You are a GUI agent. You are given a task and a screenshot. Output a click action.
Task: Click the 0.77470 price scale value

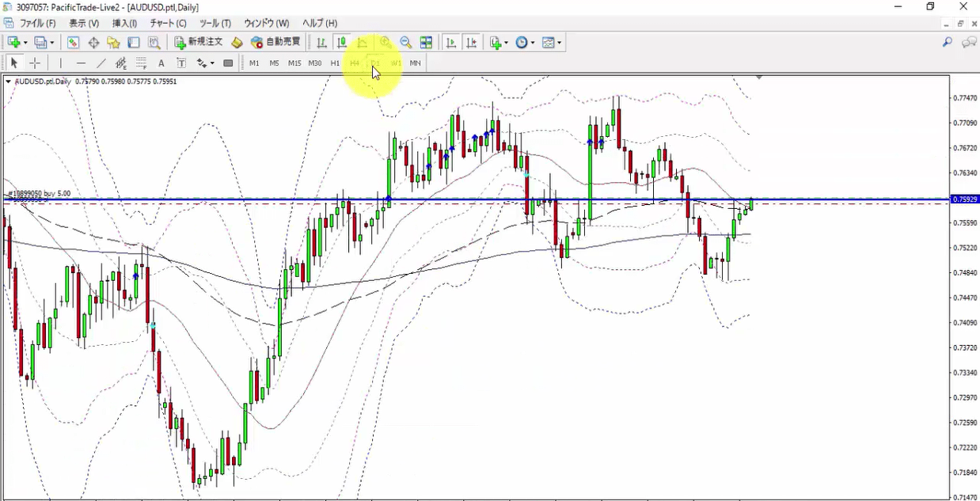coord(964,98)
